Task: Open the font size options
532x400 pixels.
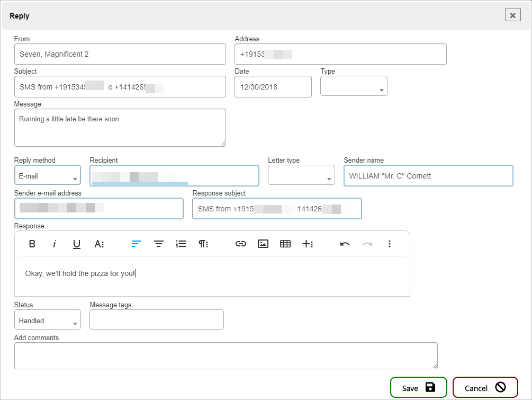Action: click(x=99, y=244)
